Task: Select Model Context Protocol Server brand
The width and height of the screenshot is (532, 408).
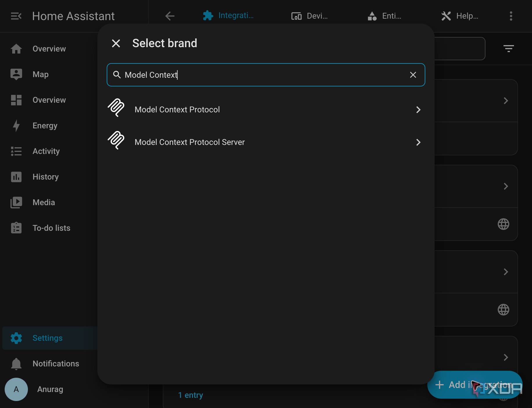Action: coord(266,142)
